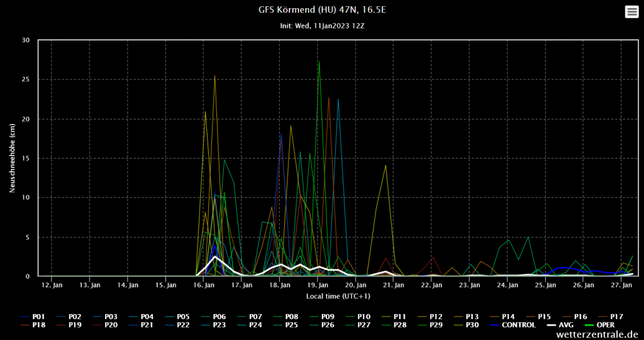The height and width of the screenshot is (340, 644).
Task: Hide the P06 ensemble line
Action: 220,316
